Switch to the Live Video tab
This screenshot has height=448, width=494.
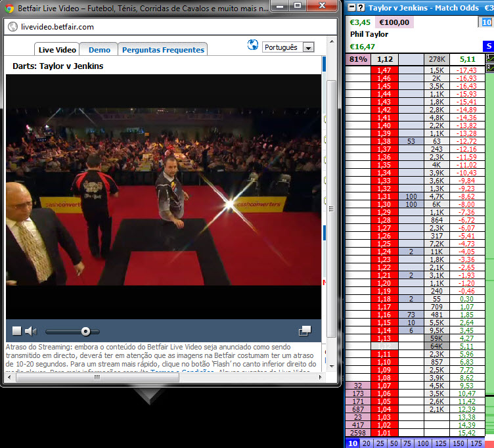coord(57,50)
